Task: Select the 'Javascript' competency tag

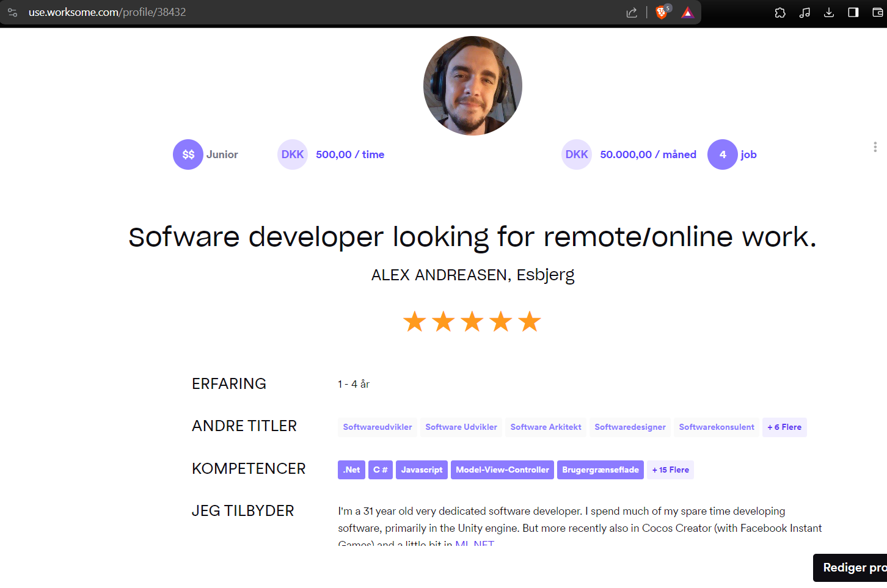Action: (x=422, y=470)
